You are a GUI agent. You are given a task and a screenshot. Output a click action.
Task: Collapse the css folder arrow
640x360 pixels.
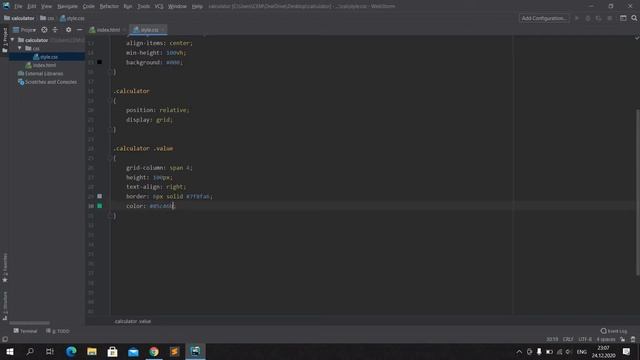click(19, 48)
